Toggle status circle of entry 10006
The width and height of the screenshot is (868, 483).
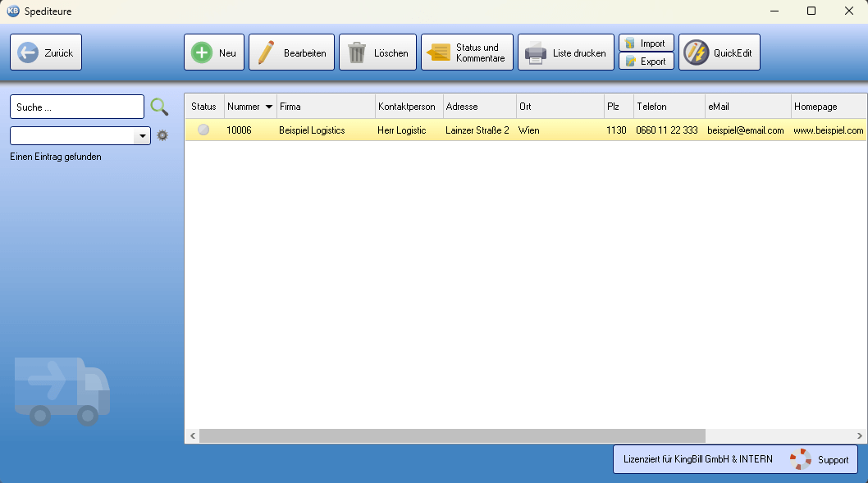(x=203, y=130)
